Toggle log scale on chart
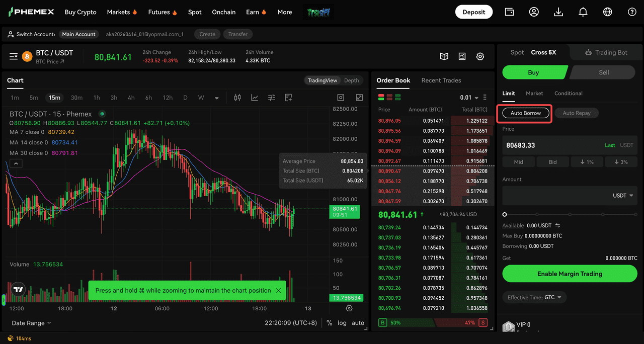 point(342,323)
